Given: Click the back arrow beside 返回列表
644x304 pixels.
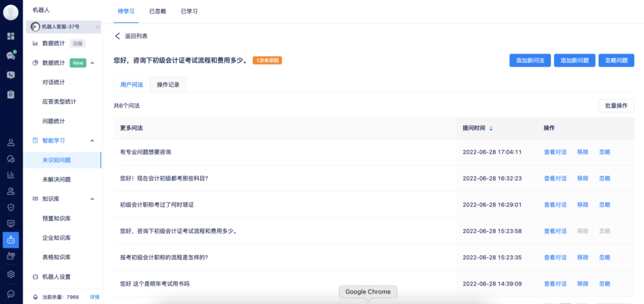Looking at the screenshot, I should tap(118, 36).
